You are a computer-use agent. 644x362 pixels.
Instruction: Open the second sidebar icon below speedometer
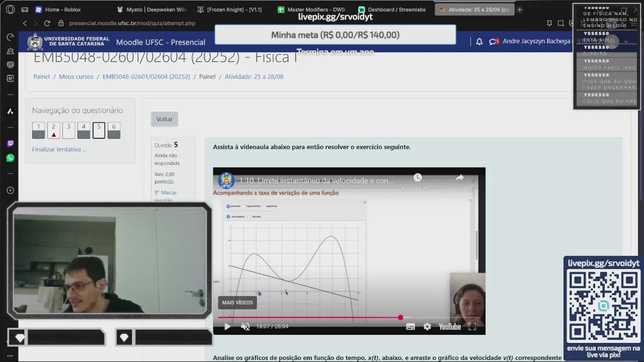[x=10, y=51]
